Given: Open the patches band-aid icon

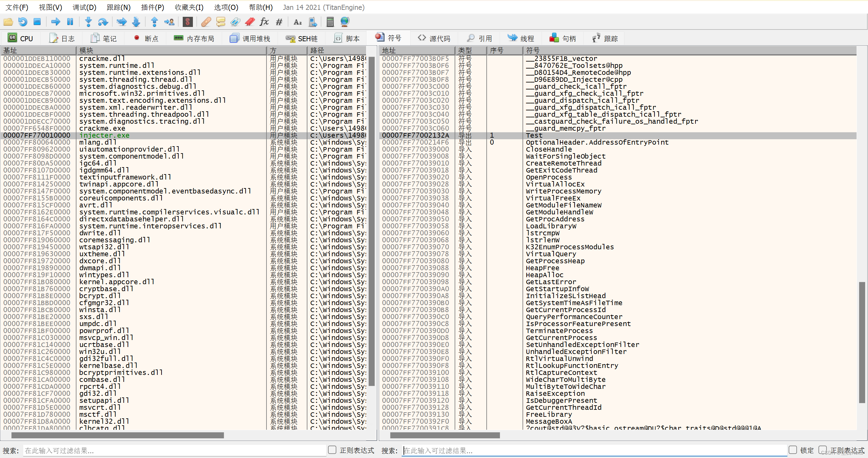Looking at the screenshot, I should (x=206, y=22).
